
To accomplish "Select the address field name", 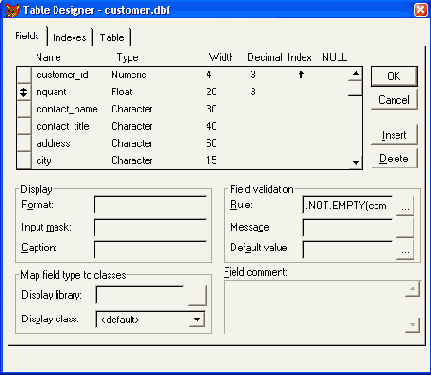I will point(53,143).
